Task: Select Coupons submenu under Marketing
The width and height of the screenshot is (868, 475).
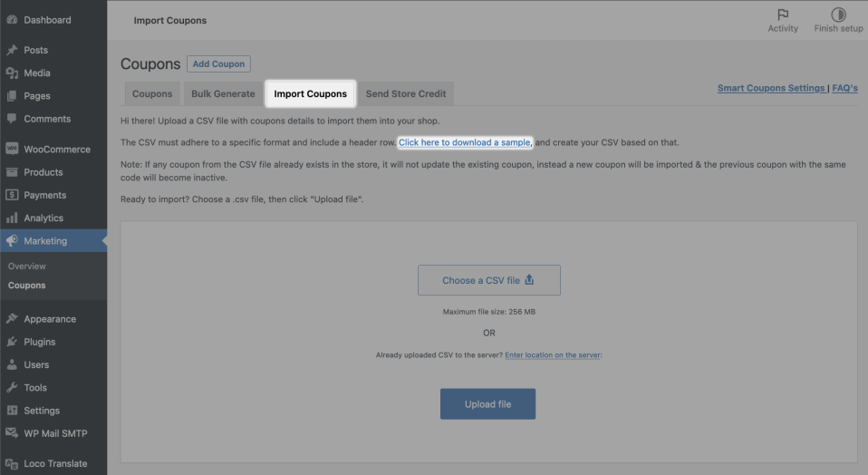Action: 26,286
